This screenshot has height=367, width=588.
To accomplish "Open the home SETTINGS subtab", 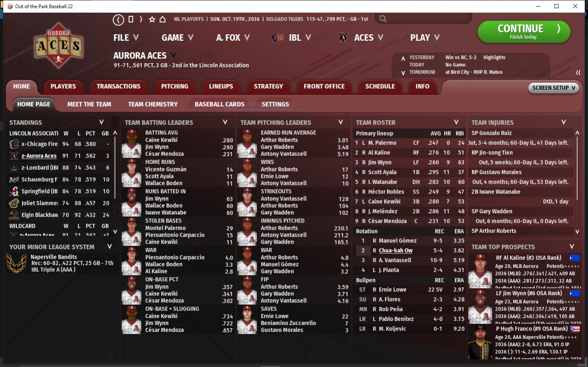I will coord(275,105).
